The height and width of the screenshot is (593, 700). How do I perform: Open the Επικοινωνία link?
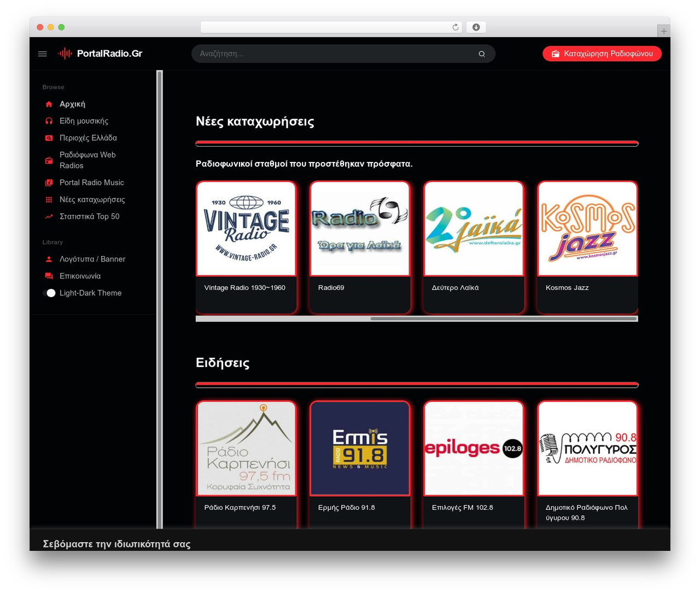pos(80,276)
